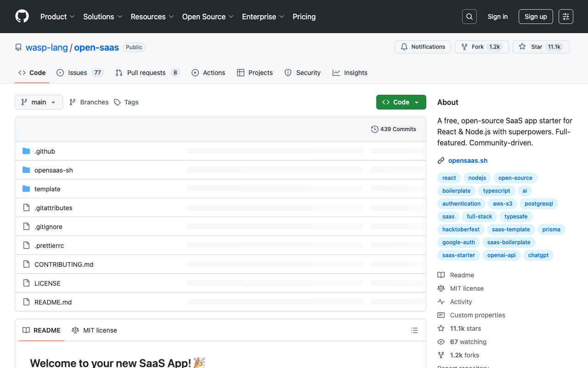This screenshot has height=368, width=588.
Task: Click the hacktoberfest topic tag
Action: (461, 230)
